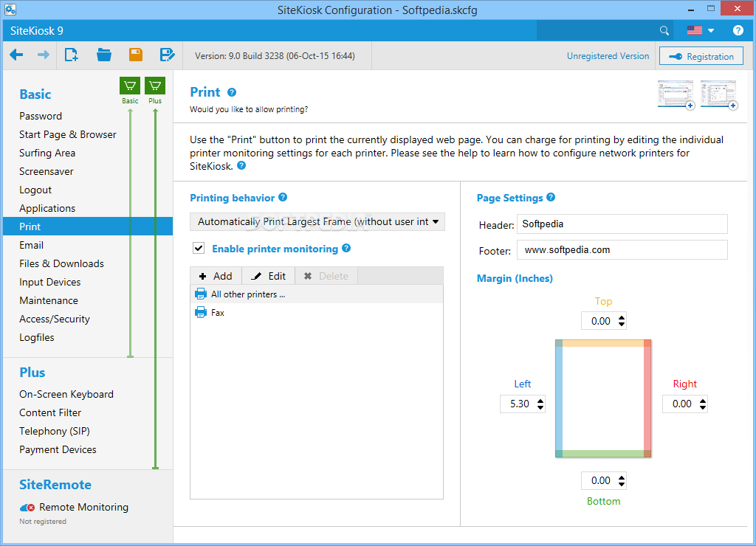
Task: Select Maintenance in the sidebar
Action: pyautogui.click(x=49, y=301)
